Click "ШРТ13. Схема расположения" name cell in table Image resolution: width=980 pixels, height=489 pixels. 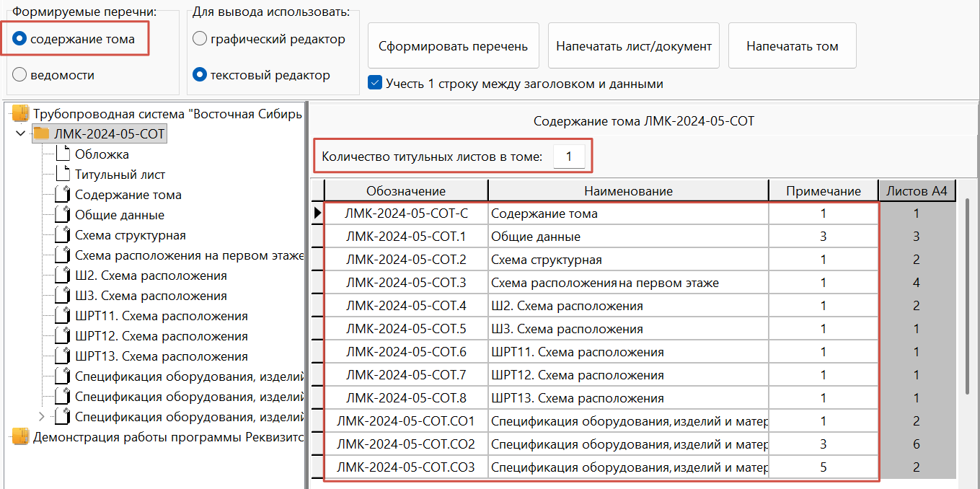coord(628,398)
